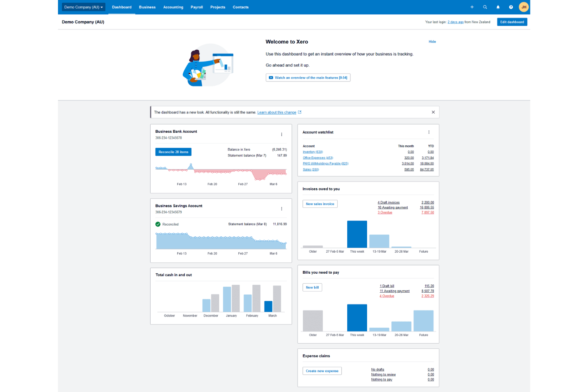Click This week bar in Invoices owed chart

pos(357,234)
